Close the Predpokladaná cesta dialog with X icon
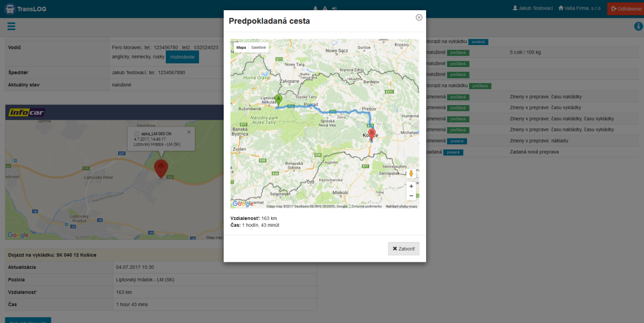644x323 pixels. [x=419, y=17]
